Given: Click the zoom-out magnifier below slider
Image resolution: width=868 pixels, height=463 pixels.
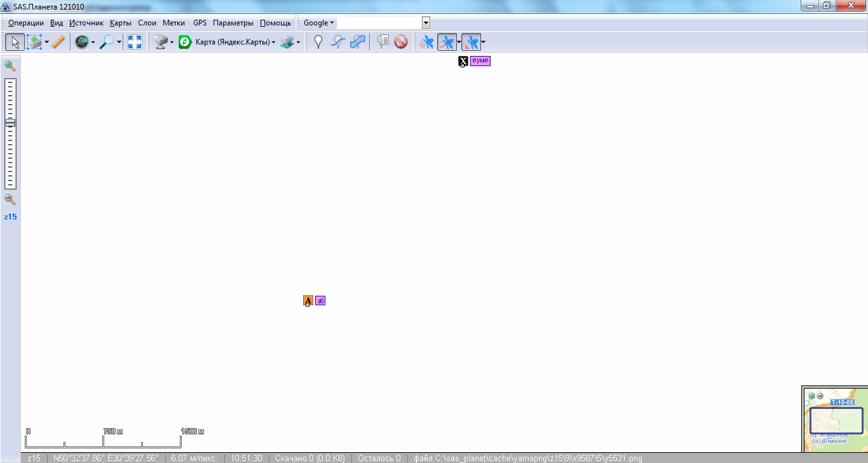Looking at the screenshot, I should (10, 200).
